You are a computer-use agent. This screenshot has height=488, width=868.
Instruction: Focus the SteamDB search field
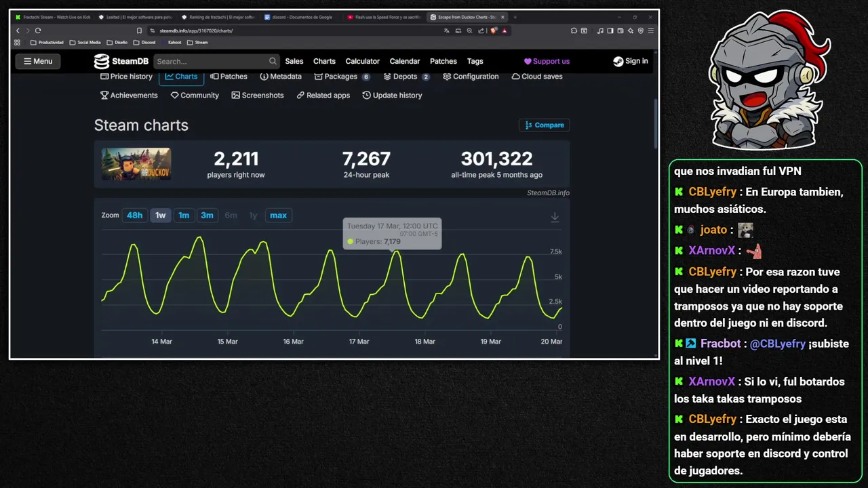pos(216,61)
